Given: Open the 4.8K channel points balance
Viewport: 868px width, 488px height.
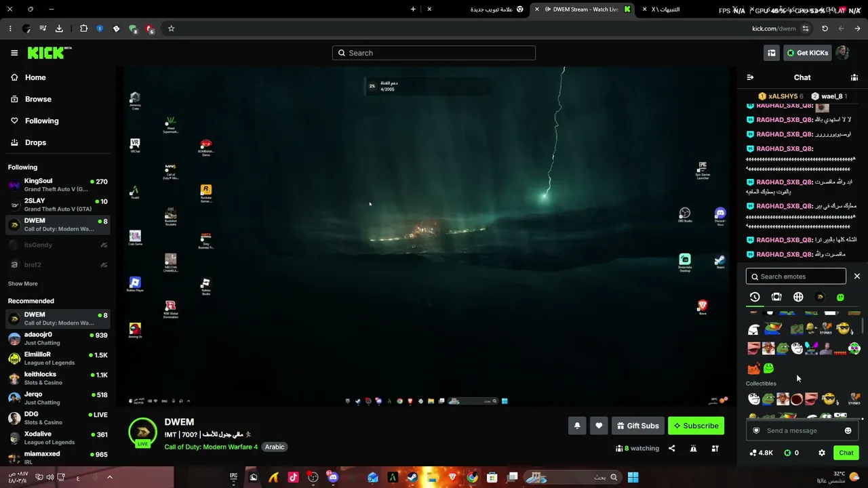Looking at the screenshot, I should (x=761, y=453).
